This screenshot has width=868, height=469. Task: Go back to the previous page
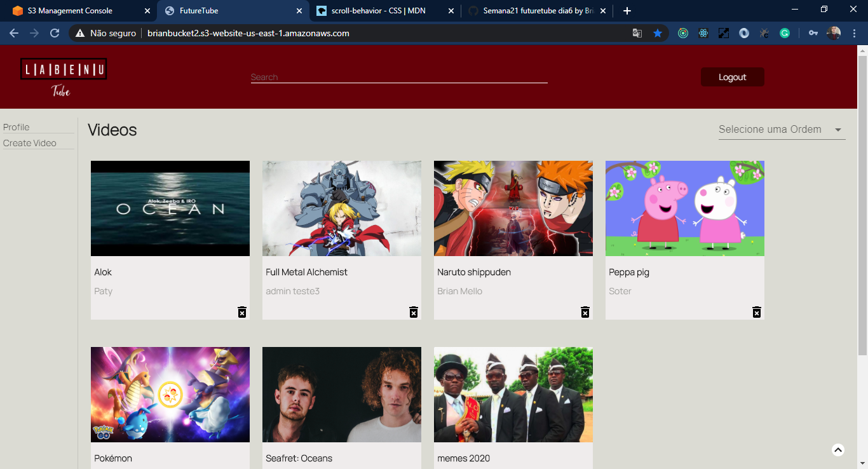coord(14,33)
